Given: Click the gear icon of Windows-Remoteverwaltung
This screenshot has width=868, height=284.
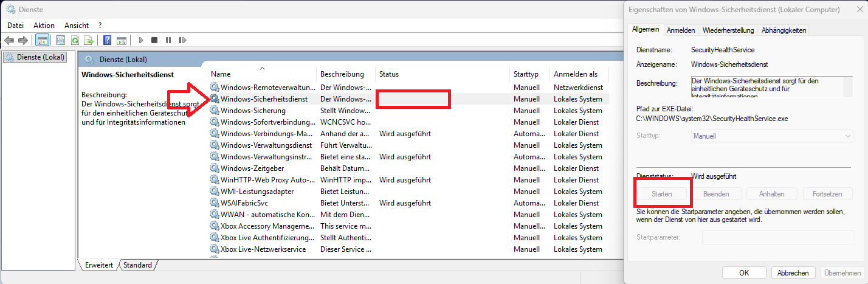Looking at the screenshot, I should pyautogui.click(x=214, y=88).
